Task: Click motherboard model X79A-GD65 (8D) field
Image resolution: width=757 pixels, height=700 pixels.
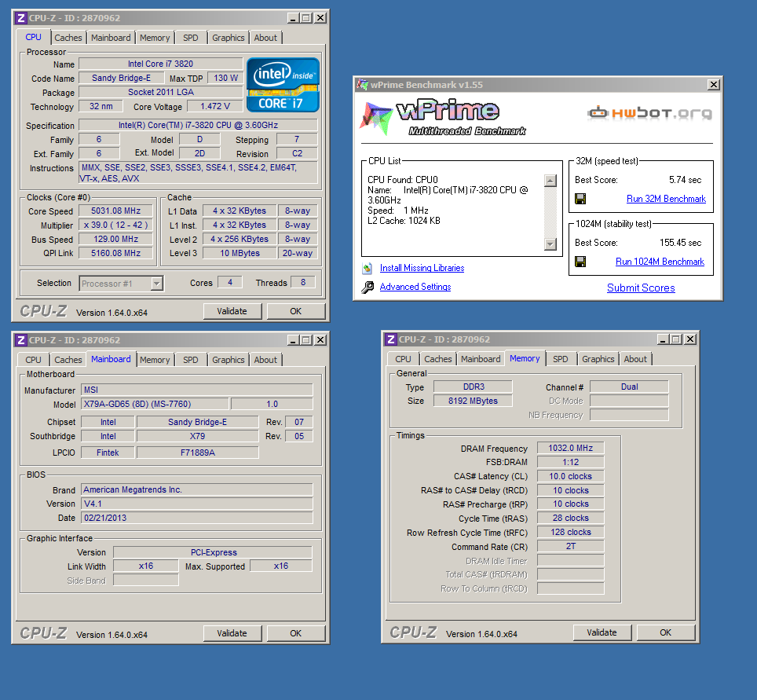Action: [155, 405]
